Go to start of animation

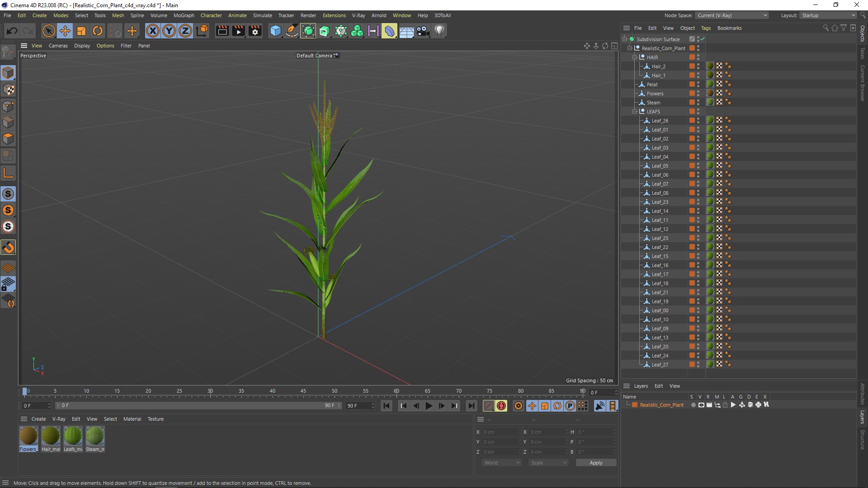coord(387,406)
